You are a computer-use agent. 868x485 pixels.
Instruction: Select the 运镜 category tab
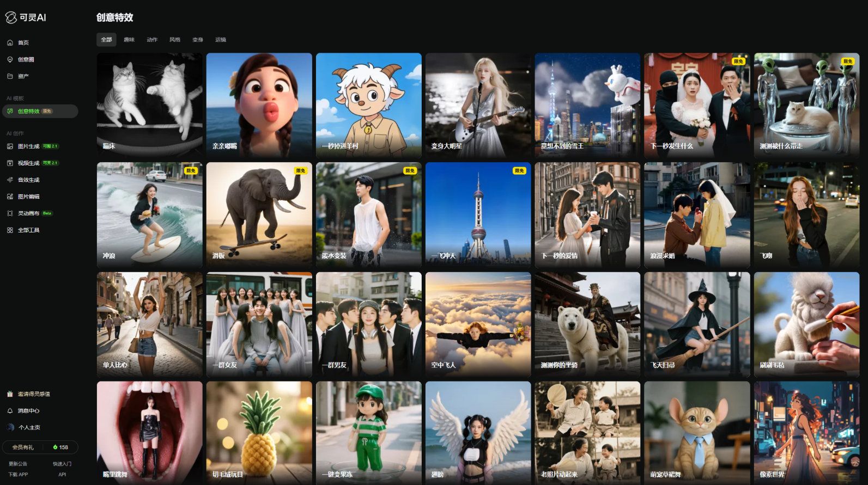pos(221,40)
